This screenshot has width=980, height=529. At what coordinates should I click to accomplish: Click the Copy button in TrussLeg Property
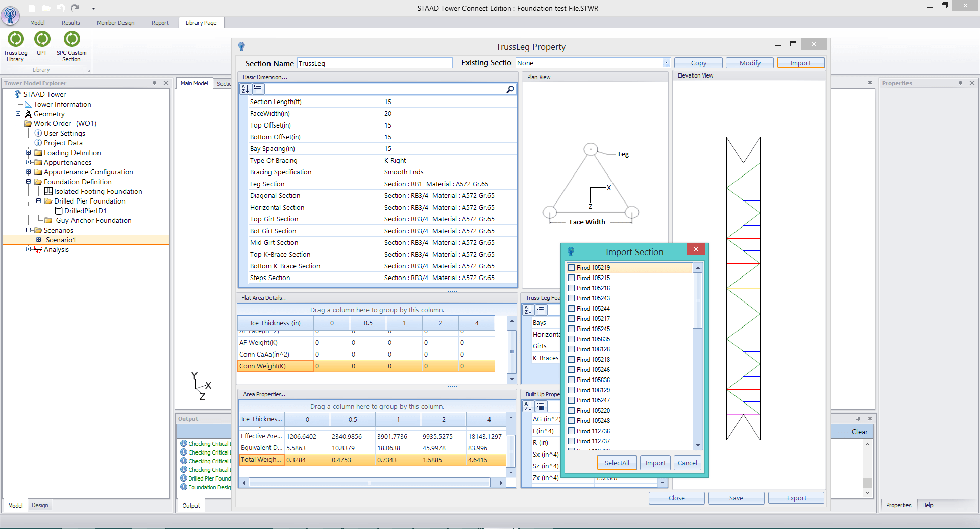point(698,63)
